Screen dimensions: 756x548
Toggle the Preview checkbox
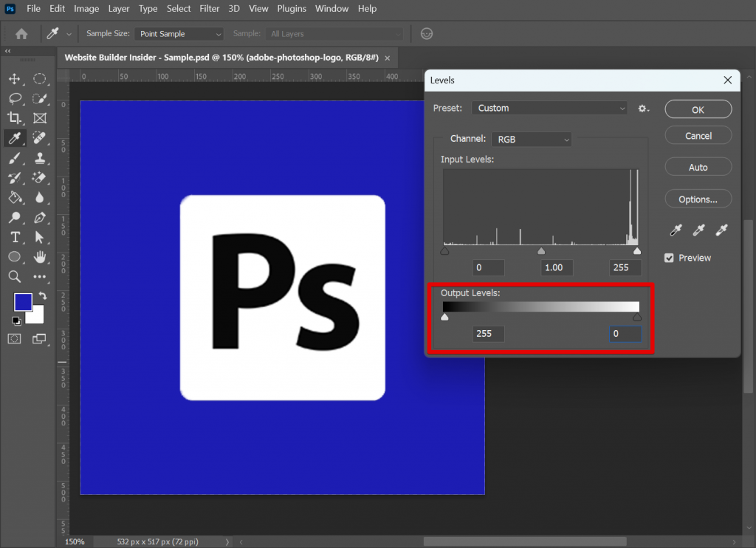(669, 258)
